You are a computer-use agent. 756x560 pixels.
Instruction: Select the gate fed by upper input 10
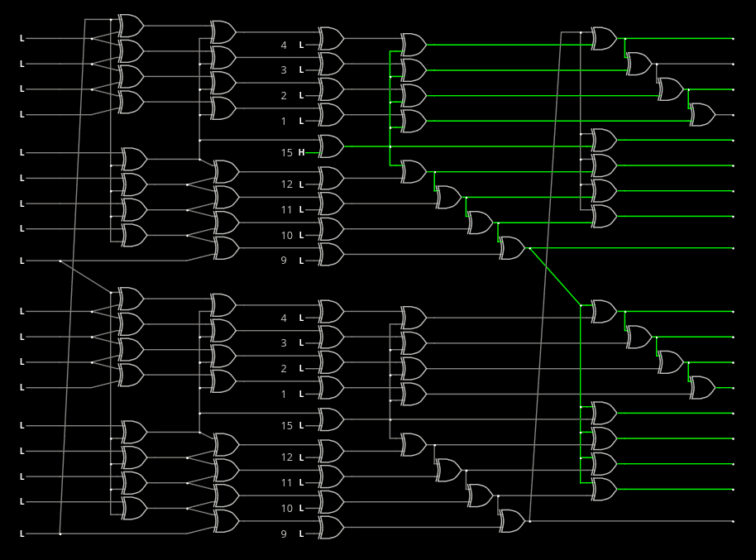[x=331, y=229]
